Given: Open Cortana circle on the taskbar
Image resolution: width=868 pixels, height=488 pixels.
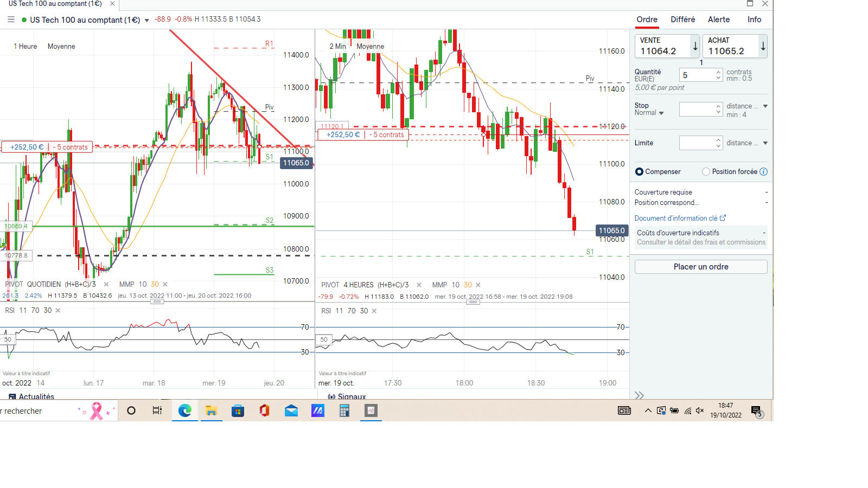Looking at the screenshot, I should (131, 410).
